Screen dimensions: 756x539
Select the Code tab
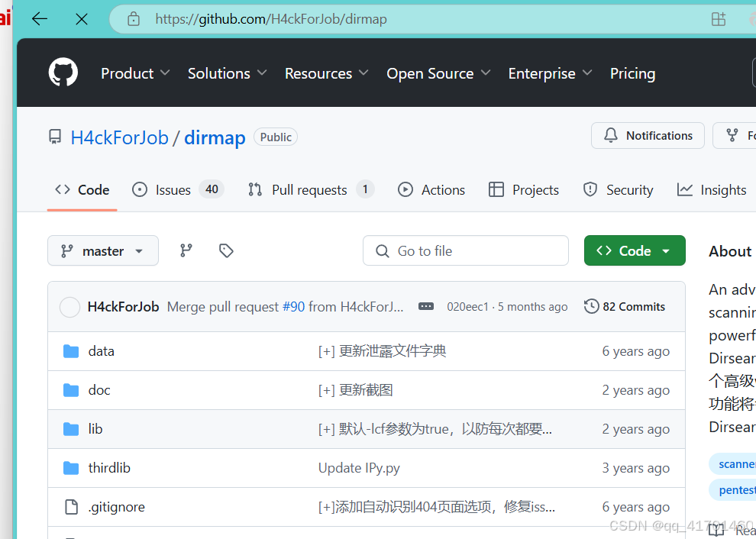tap(82, 190)
